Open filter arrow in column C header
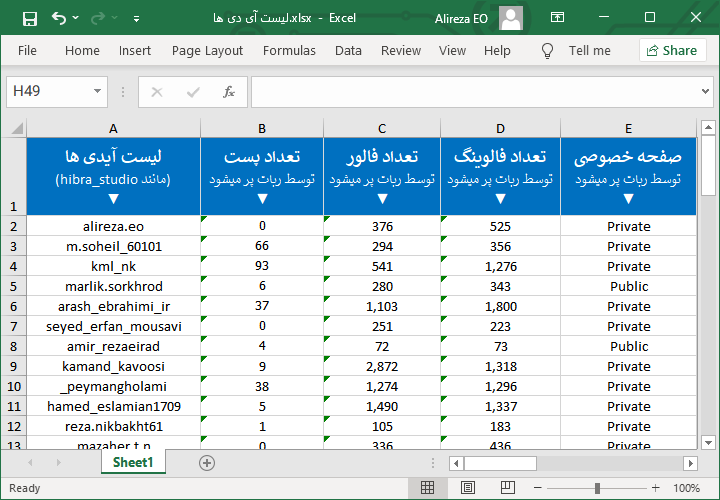The image size is (720, 500). [x=382, y=199]
